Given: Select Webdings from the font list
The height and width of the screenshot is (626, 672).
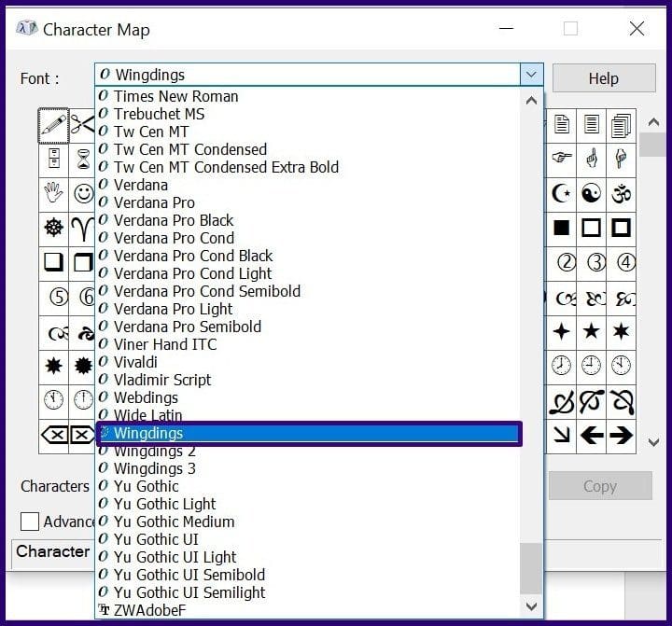Looking at the screenshot, I should (308, 397).
